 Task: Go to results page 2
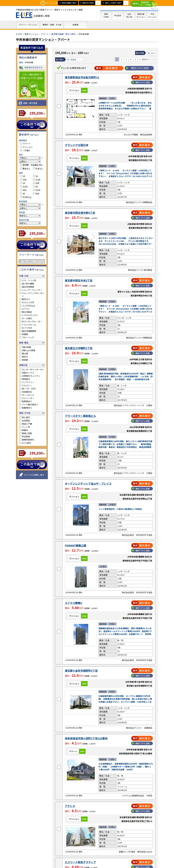pos(122,59)
